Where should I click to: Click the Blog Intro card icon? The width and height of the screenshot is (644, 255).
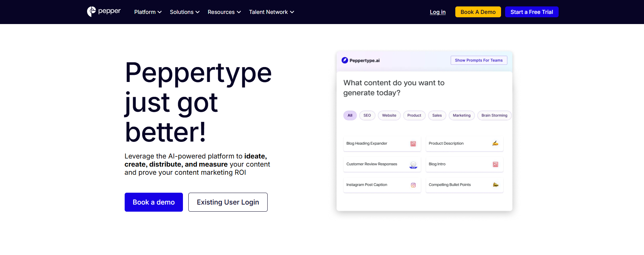495,164
